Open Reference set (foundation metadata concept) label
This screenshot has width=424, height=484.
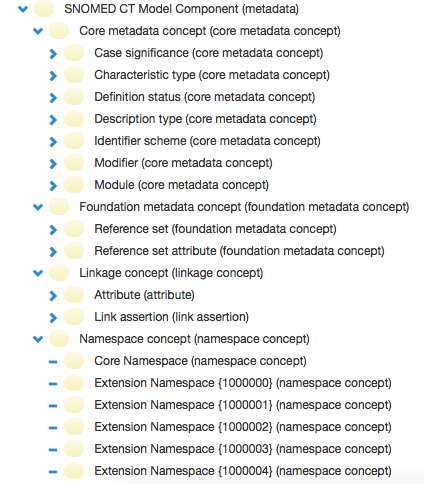point(215,229)
